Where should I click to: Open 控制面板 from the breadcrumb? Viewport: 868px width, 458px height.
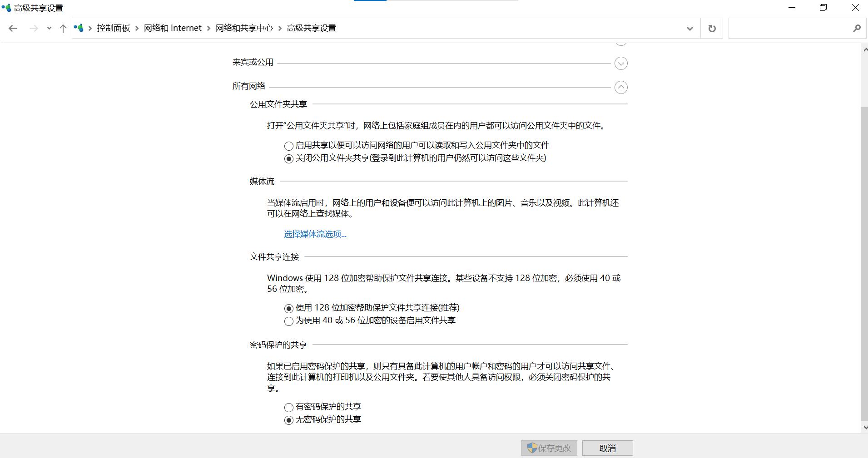(x=114, y=28)
